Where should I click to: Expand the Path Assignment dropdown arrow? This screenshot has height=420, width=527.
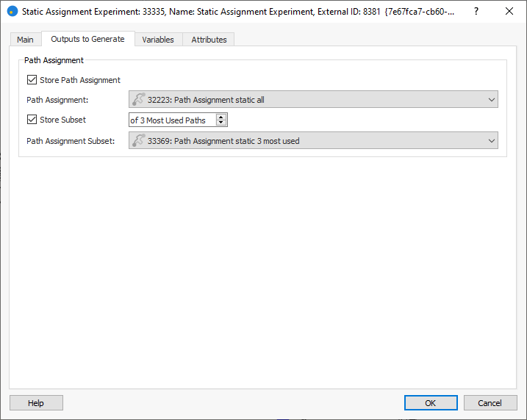click(x=491, y=100)
